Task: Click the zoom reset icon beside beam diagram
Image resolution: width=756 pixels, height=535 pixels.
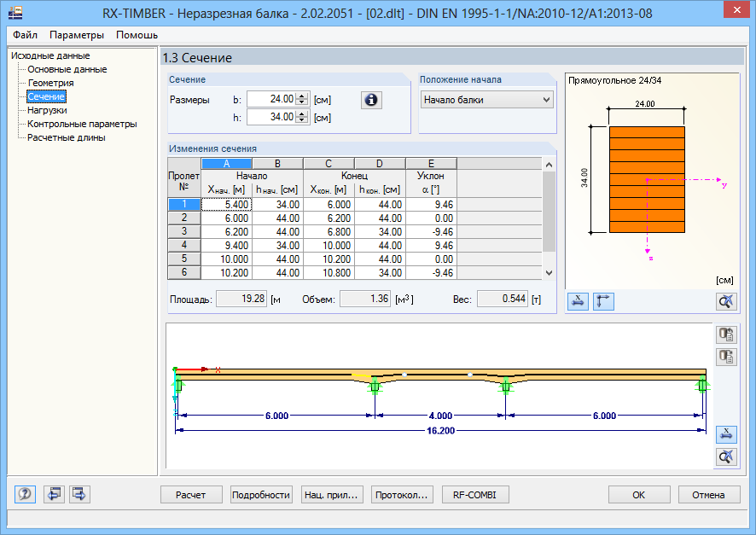Action: [x=726, y=456]
